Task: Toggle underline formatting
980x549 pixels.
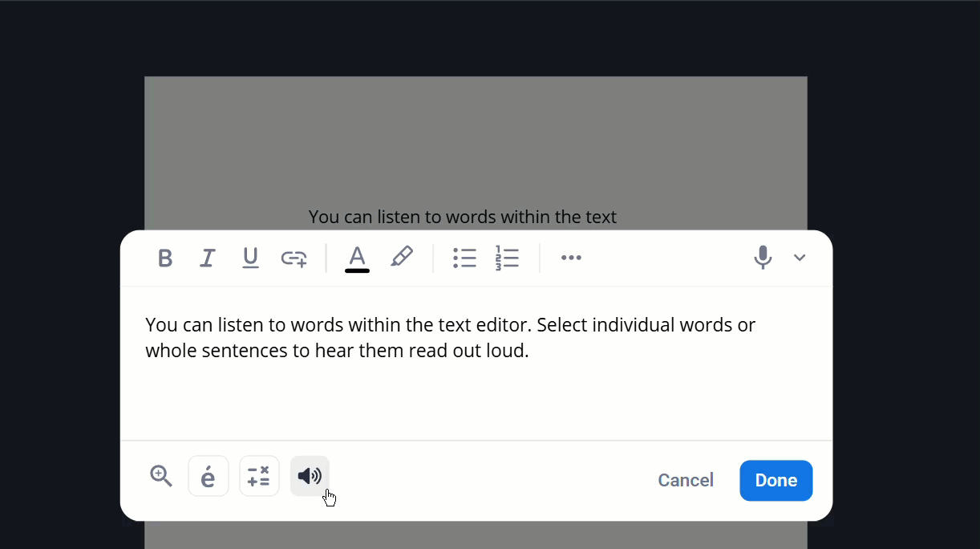Action: click(250, 258)
